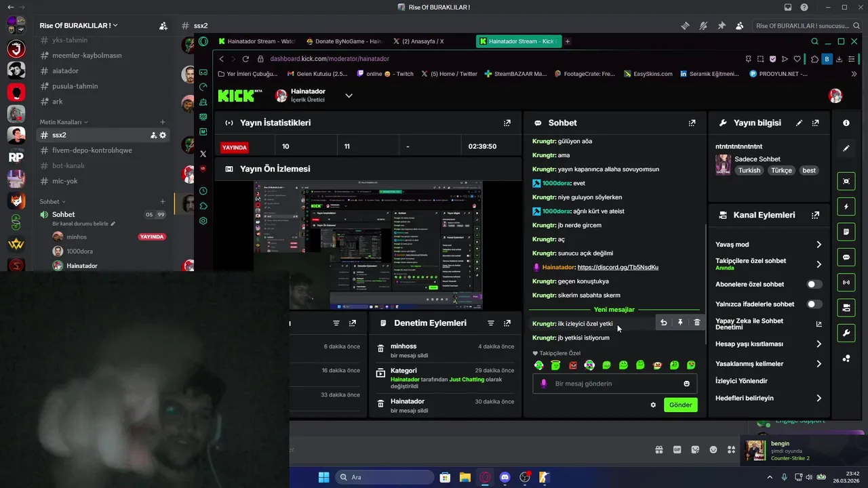
Task: Toggle the broadcast signal widget in sidebar
Action: point(846,282)
